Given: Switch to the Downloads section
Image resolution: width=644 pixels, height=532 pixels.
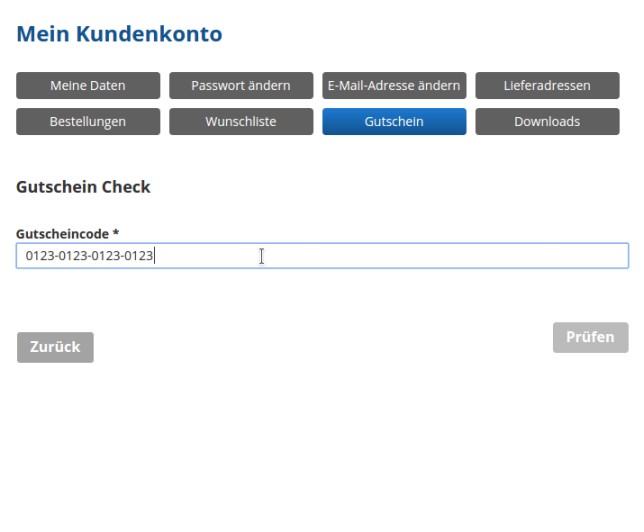Looking at the screenshot, I should coord(547,122).
